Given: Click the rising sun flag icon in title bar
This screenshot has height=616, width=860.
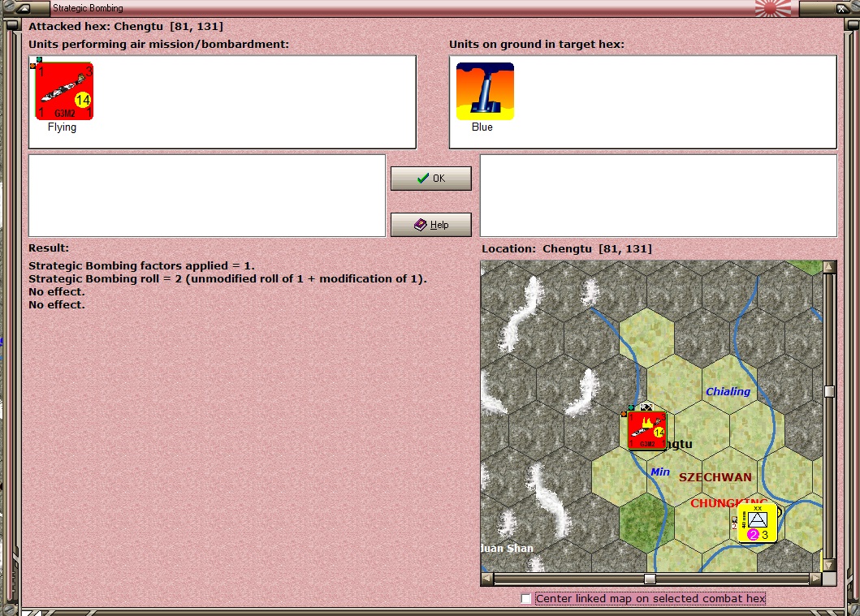Looking at the screenshot, I should tap(773, 7).
